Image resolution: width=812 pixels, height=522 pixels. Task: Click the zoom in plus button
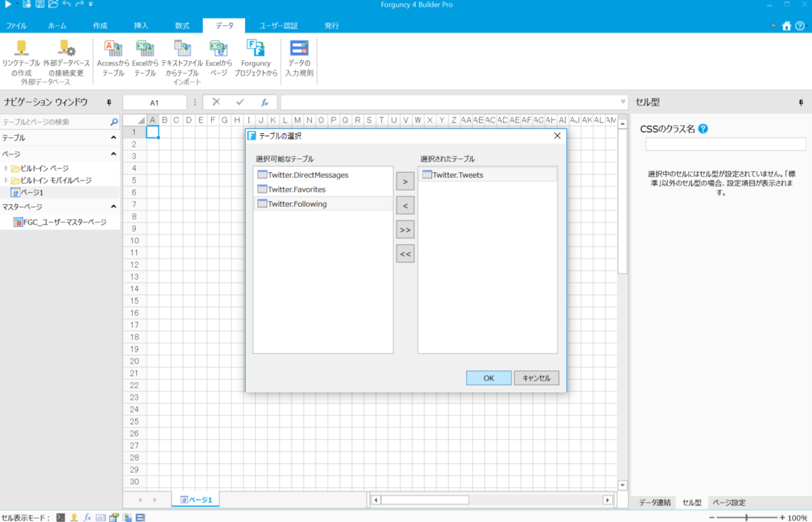point(782,517)
